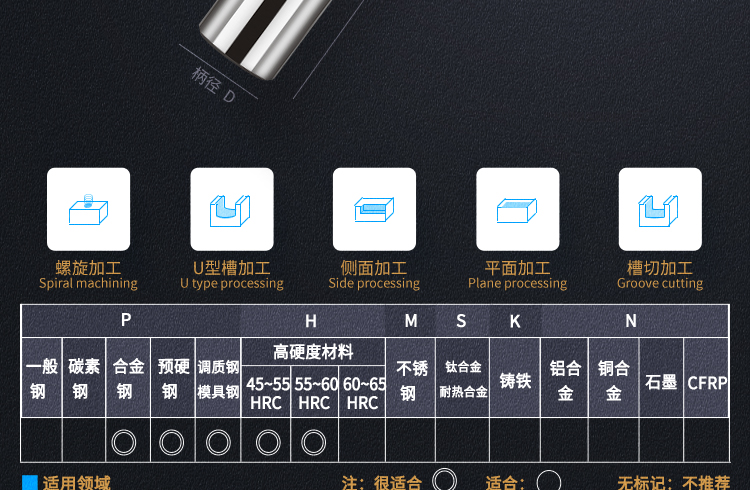
Task: Open the Side processing icon tile
Action: pos(375,209)
